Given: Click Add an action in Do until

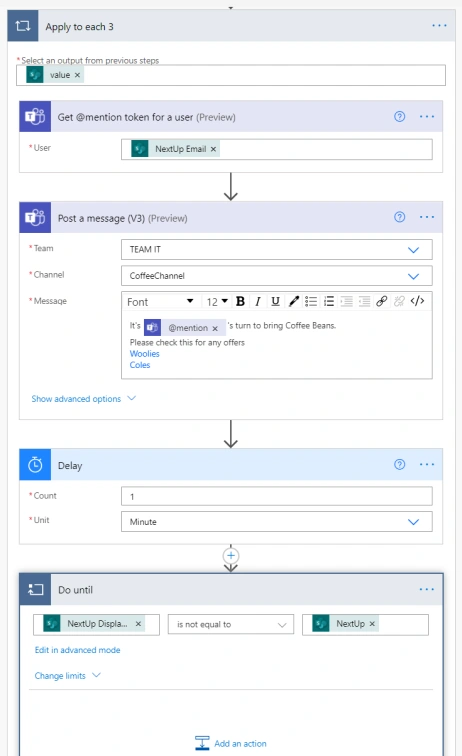Looking at the screenshot, I should [231, 743].
